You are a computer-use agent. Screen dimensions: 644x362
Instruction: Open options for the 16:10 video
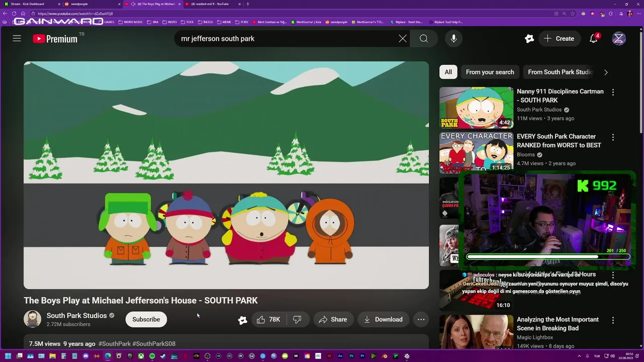click(x=613, y=275)
